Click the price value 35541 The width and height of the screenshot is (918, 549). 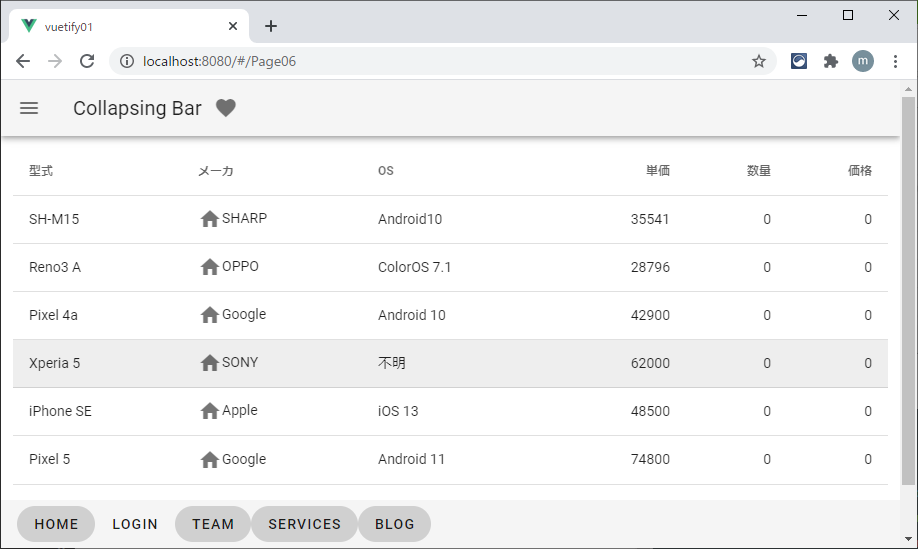coord(650,219)
